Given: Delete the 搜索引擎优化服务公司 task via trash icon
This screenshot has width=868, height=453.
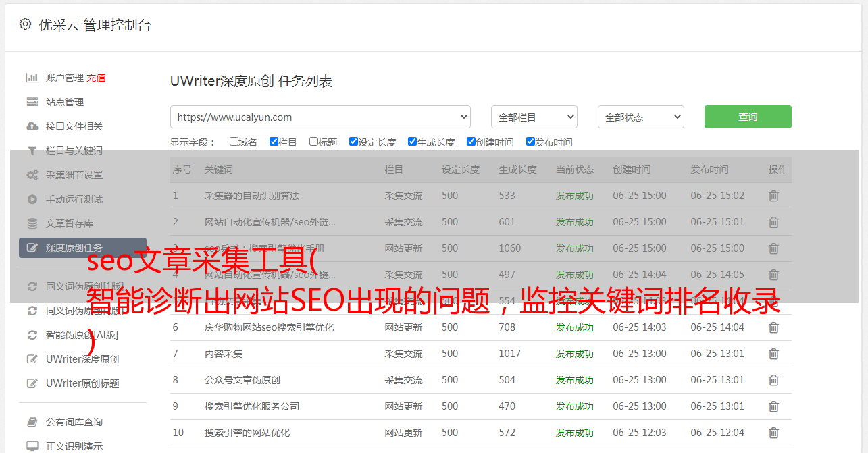Looking at the screenshot, I should point(773,406).
